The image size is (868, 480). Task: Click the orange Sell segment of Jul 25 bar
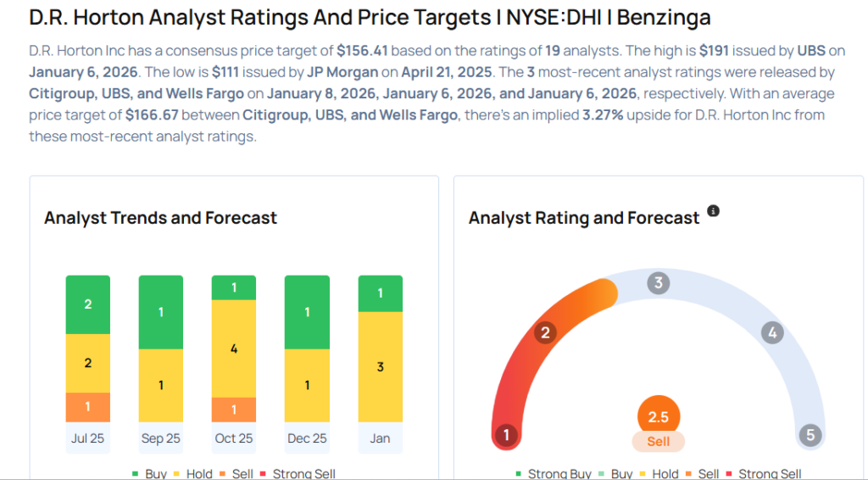pyautogui.click(x=88, y=407)
